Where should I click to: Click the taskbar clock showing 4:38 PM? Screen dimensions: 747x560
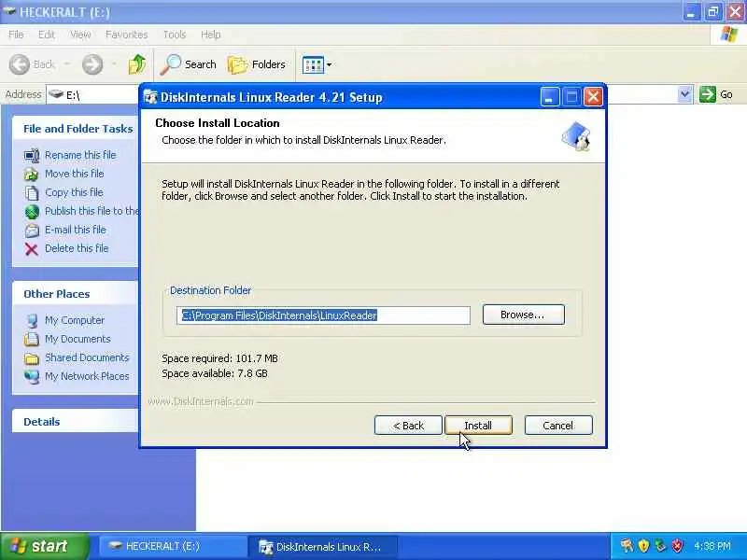click(712, 546)
